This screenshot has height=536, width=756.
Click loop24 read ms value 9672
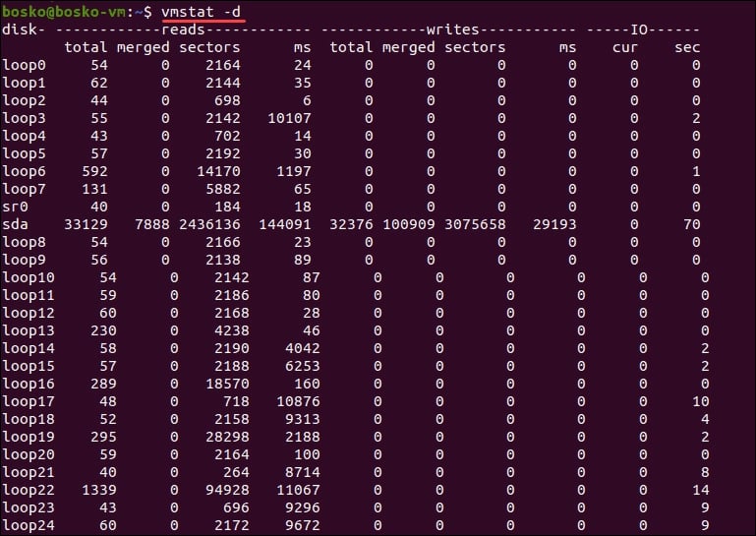point(303,525)
